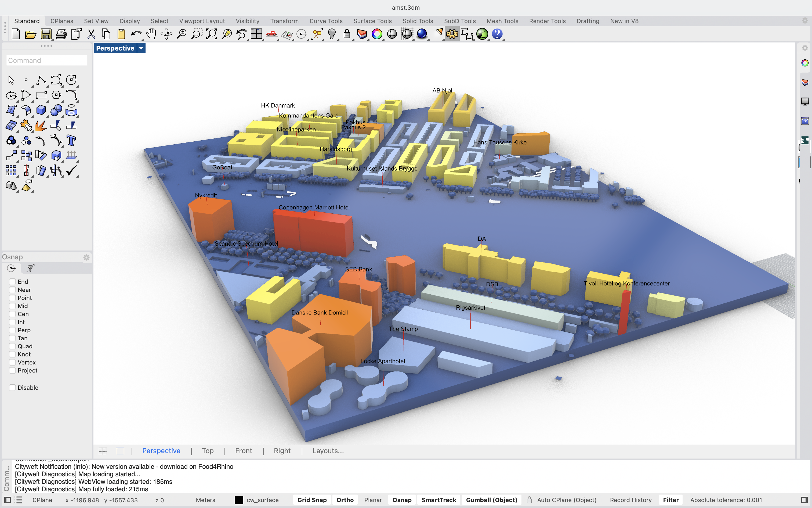
Task: Open the Osnap panel gear menu
Action: [86, 257]
